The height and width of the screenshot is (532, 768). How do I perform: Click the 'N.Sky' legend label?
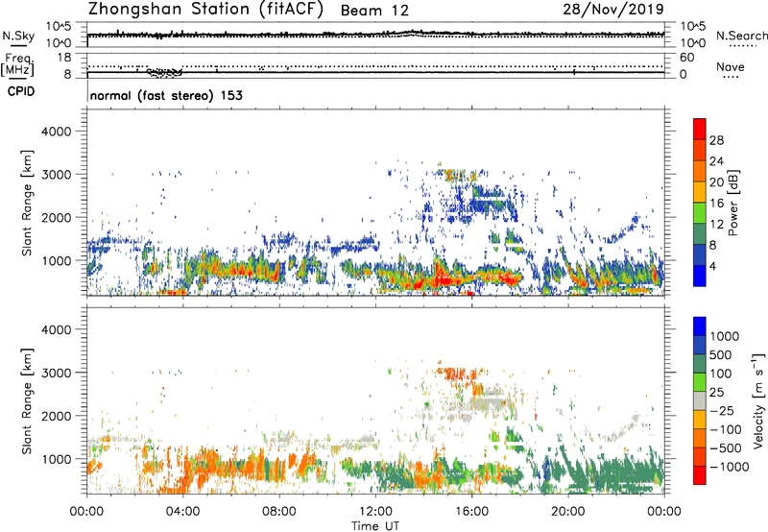click(18, 36)
